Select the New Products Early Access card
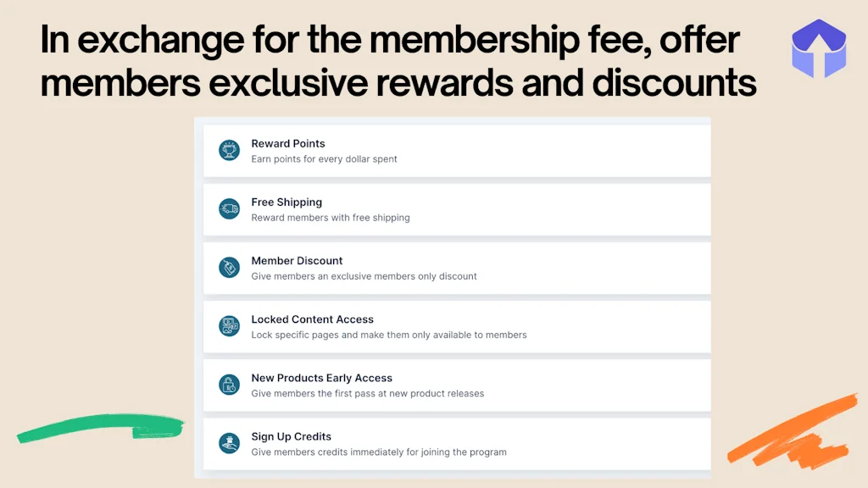Viewport: 868px width, 488px height. (x=458, y=384)
